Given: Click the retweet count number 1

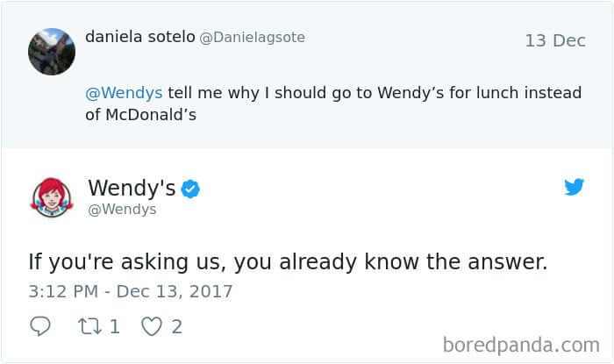Looking at the screenshot, I should click(x=115, y=326).
